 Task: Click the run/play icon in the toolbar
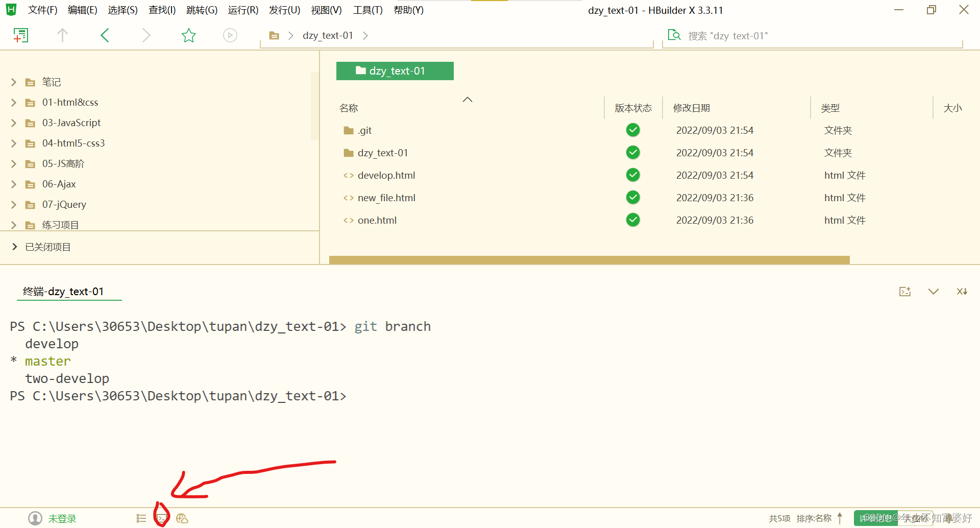230,35
